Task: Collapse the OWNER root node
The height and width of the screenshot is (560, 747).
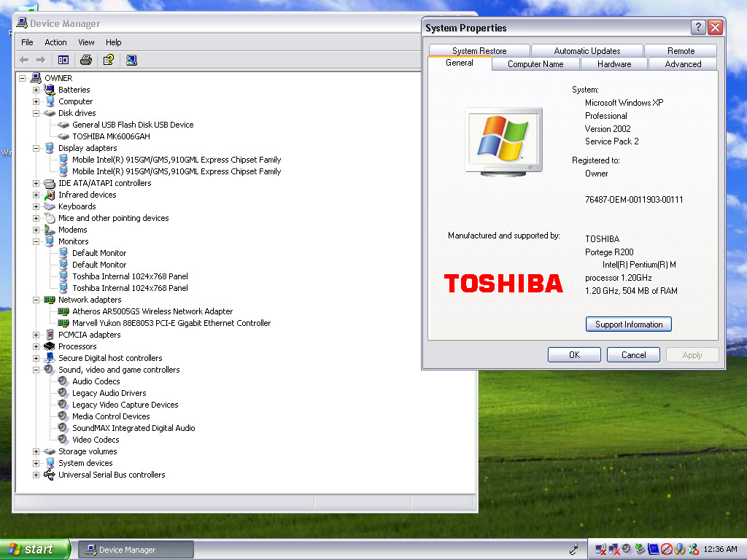Action: tap(22, 78)
